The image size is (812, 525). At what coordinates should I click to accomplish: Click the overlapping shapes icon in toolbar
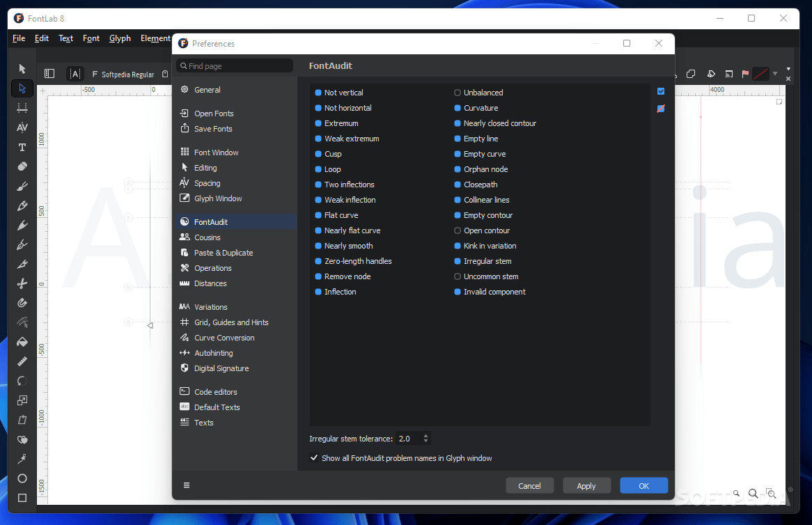[x=691, y=74]
